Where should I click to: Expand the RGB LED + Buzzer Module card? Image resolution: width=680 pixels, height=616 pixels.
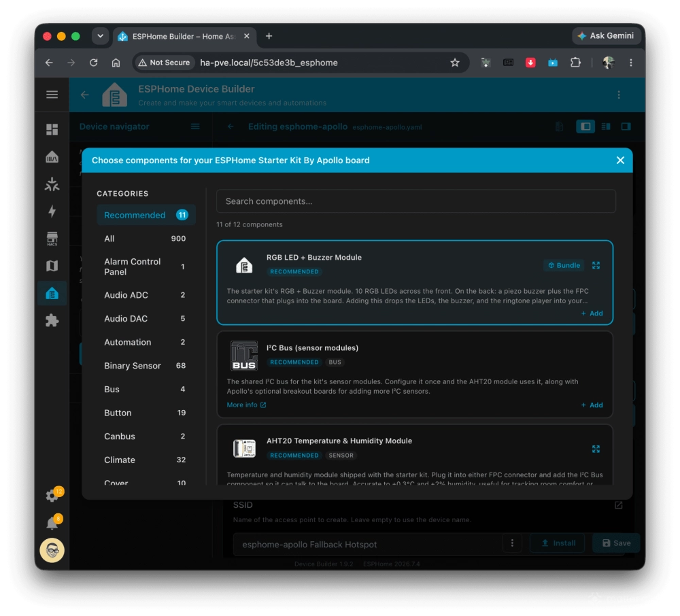(x=596, y=265)
